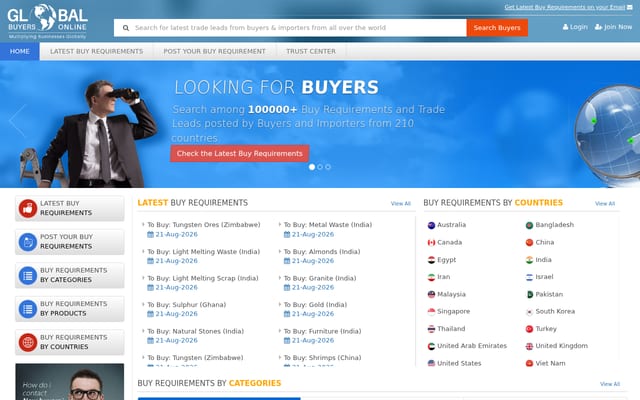This screenshot has width=640, height=400.
Task: Click the Malaysia flag icon
Action: coord(431,294)
